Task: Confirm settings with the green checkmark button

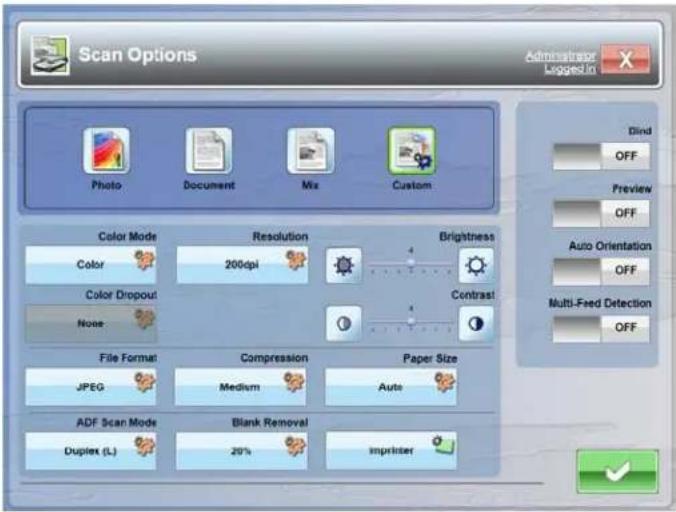Action: coord(617,471)
